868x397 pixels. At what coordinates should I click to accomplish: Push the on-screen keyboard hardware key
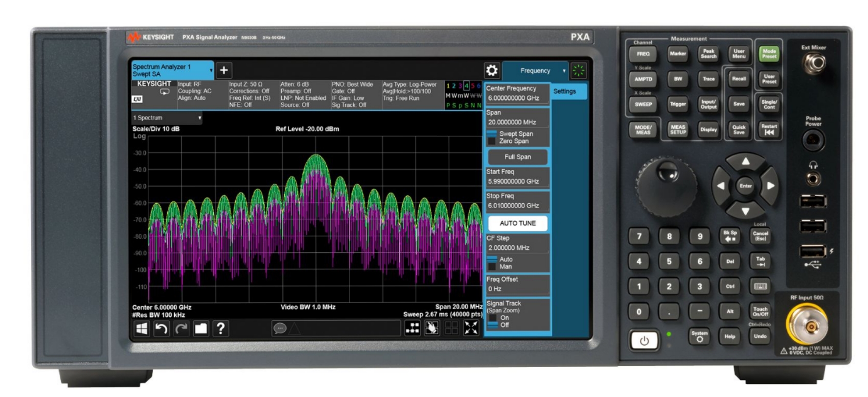pos(760,287)
